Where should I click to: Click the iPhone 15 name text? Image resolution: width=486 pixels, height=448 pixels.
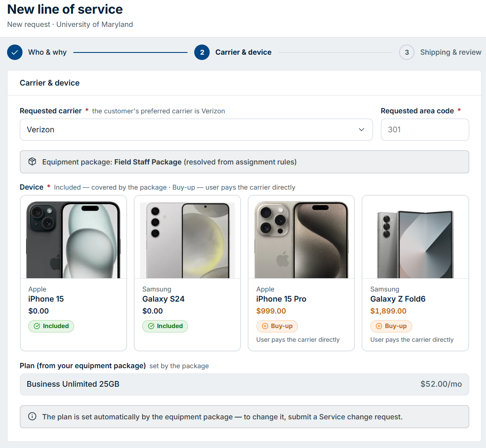pyautogui.click(x=46, y=299)
